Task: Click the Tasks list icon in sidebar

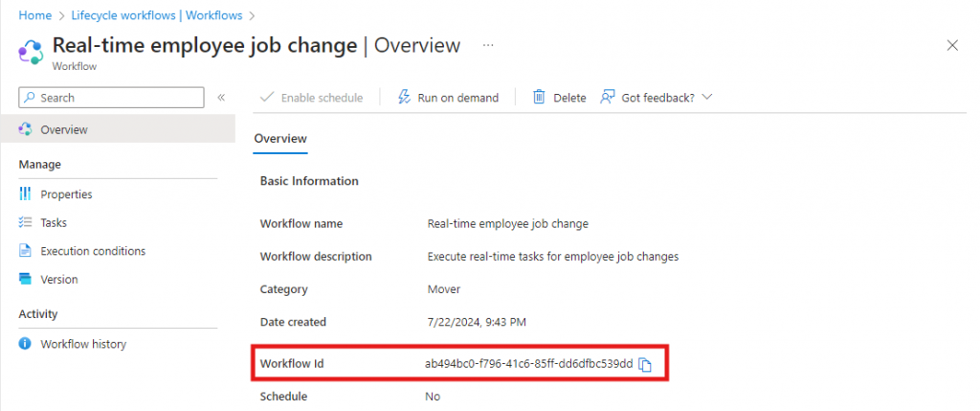Action: [25, 222]
